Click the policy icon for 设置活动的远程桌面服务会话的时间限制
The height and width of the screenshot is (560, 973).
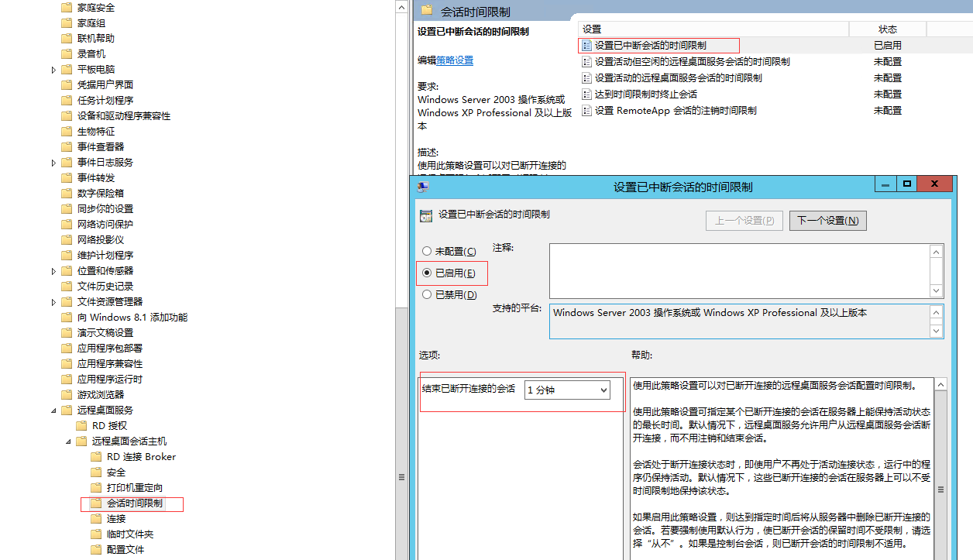pos(586,78)
